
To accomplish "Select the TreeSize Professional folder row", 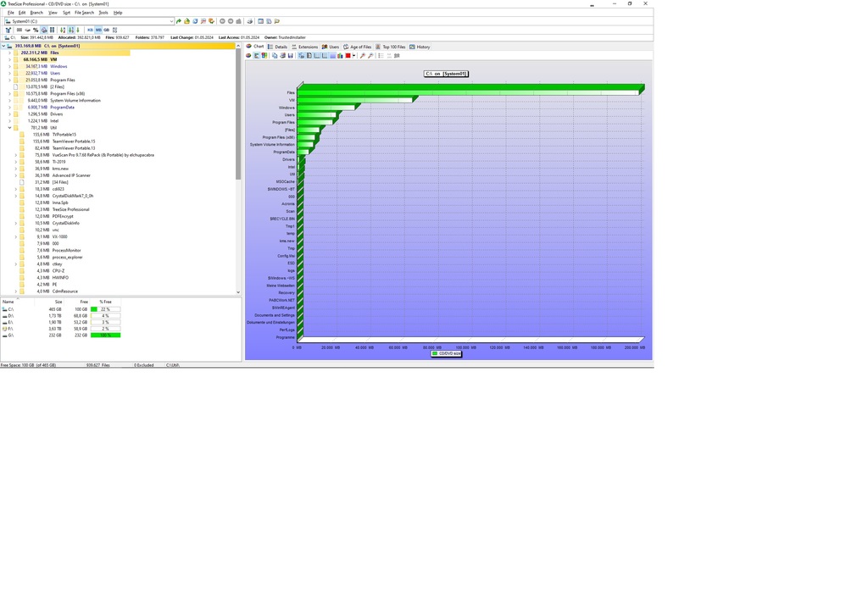I will point(70,209).
